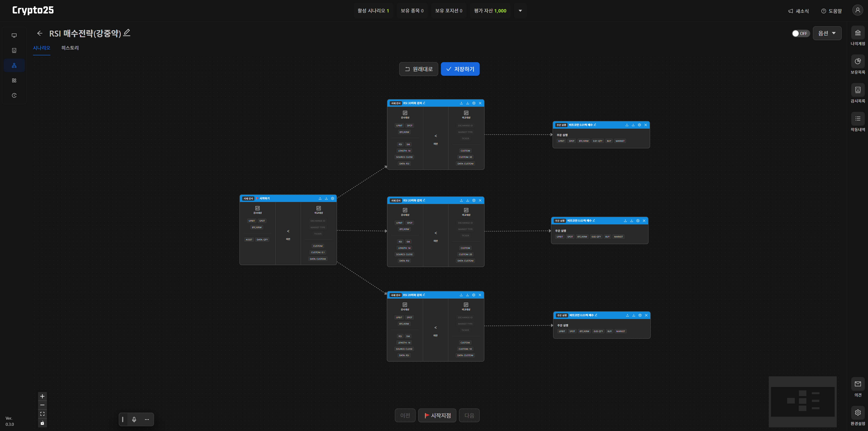Click the canvas minimap thumbnail
Screen dimensions: 868x431
803,402
